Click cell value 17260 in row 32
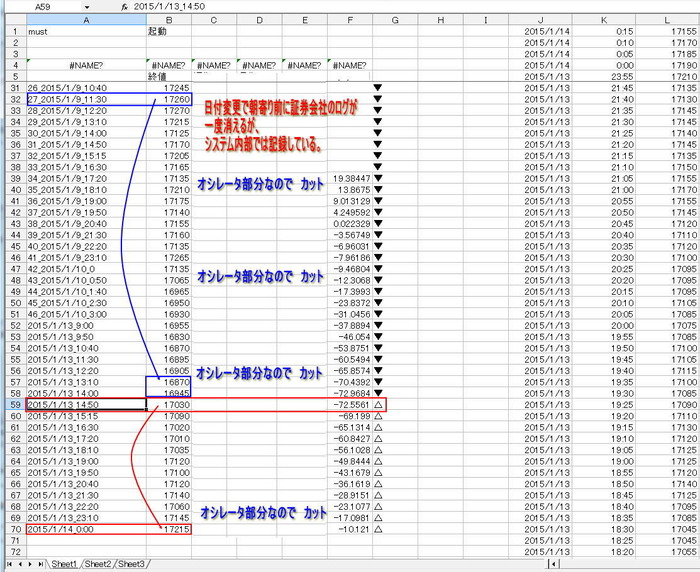 point(169,99)
